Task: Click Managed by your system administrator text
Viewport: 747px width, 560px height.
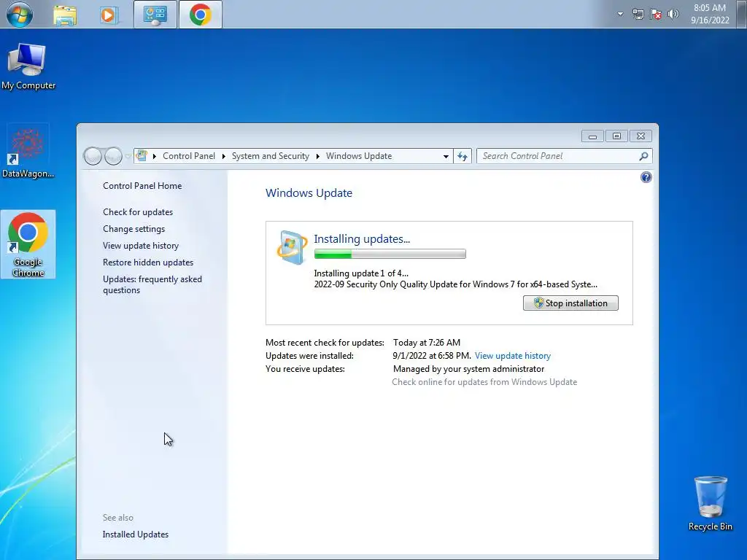Action: coord(468,369)
